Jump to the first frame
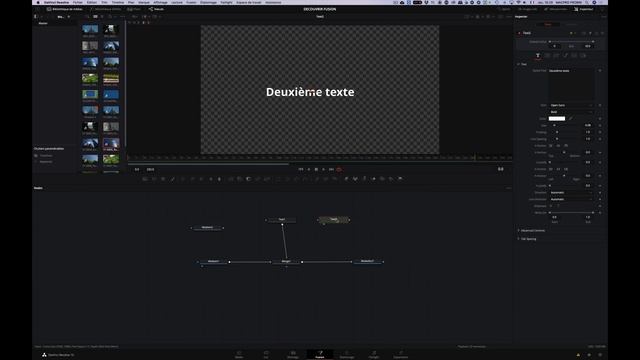Viewport: 640px width, 360px height. pos(301,169)
